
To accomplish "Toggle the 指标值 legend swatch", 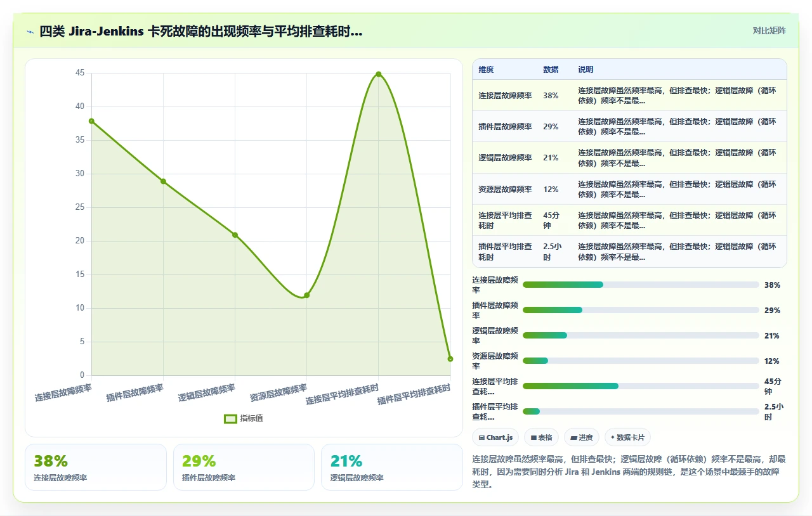I will click(x=231, y=418).
